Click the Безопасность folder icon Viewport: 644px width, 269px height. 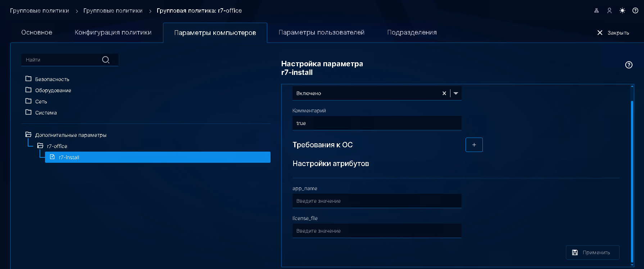[28, 79]
